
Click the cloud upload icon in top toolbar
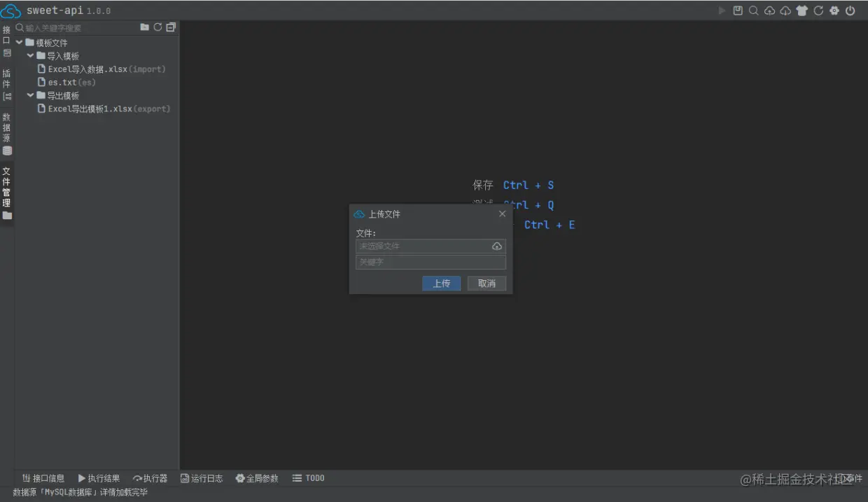pyautogui.click(x=769, y=11)
